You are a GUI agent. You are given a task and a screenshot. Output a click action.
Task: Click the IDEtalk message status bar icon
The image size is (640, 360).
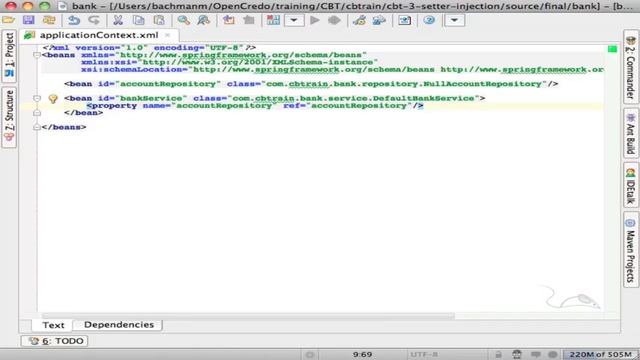tap(536, 354)
